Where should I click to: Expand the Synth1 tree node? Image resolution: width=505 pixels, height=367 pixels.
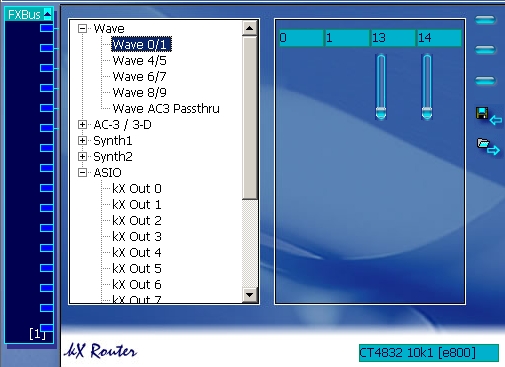(x=82, y=141)
